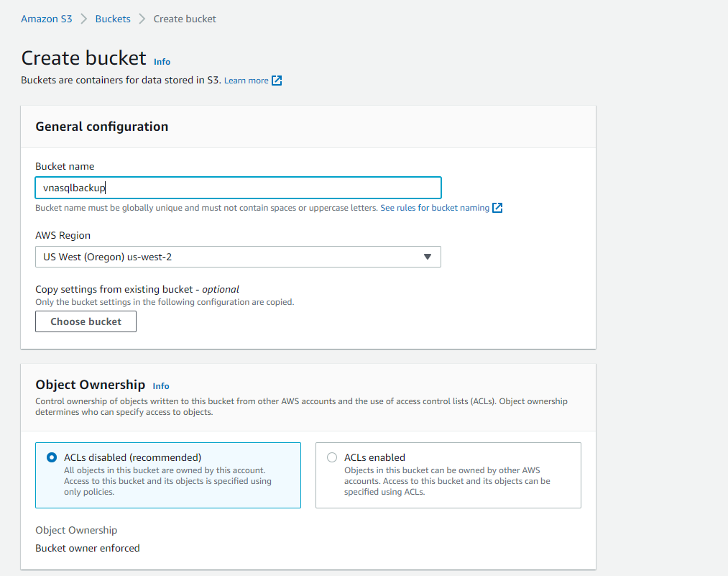Viewport: 728px width, 576px height.
Task: Click the Create bucket breadcrumb label
Action: [184, 19]
